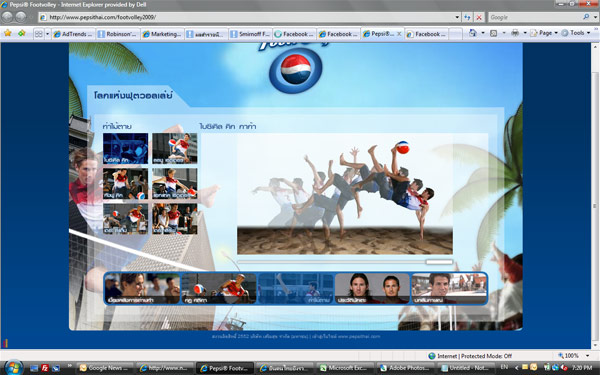Stop loading with the red X icon

(x=479, y=17)
